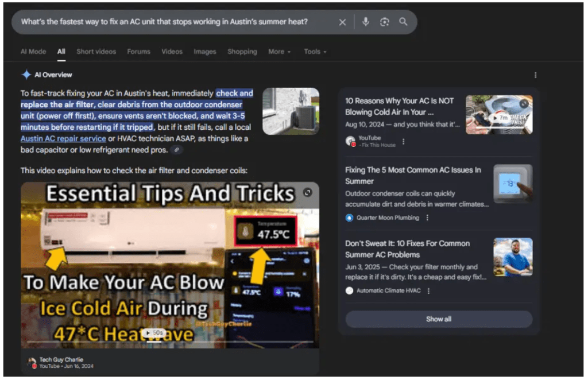Open three-dot menu beside Automatic Climate HVAC
The width and height of the screenshot is (588, 380).
click(428, 291)
